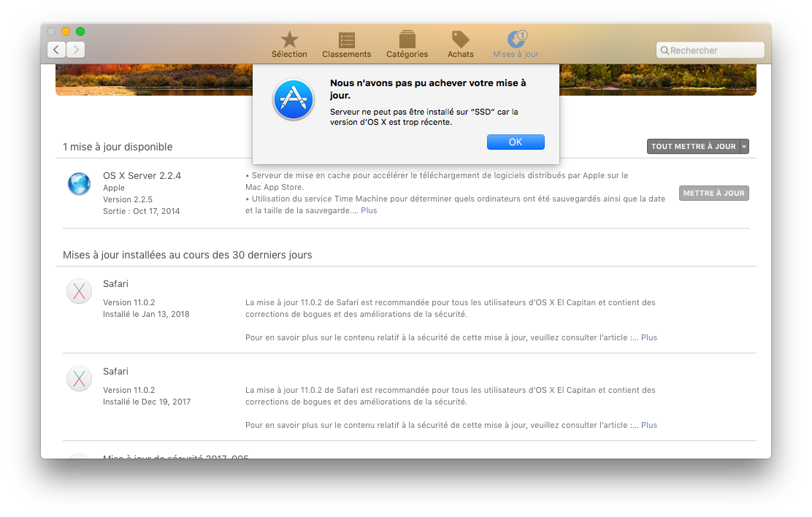
Task: Click the search magnifier icon
Action: [664, 50]
